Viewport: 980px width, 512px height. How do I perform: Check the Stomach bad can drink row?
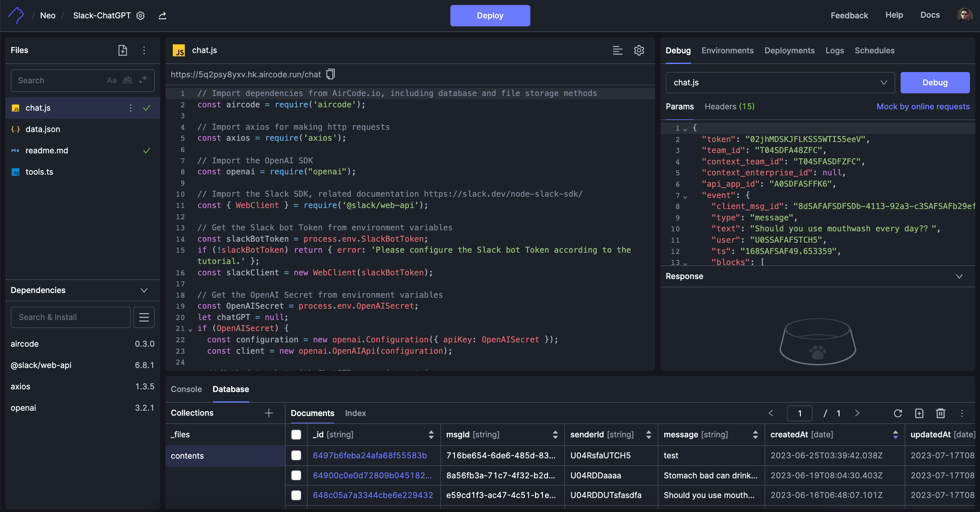[296, 475]
